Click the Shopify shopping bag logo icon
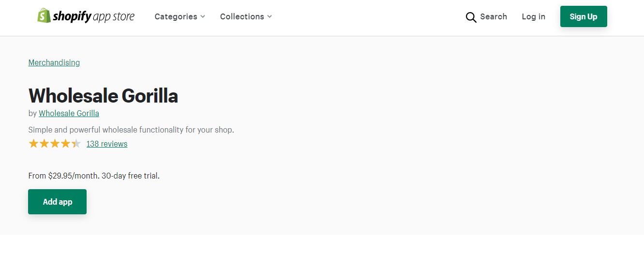The width and height of the screenshot is (644, 254). point(44,16)
